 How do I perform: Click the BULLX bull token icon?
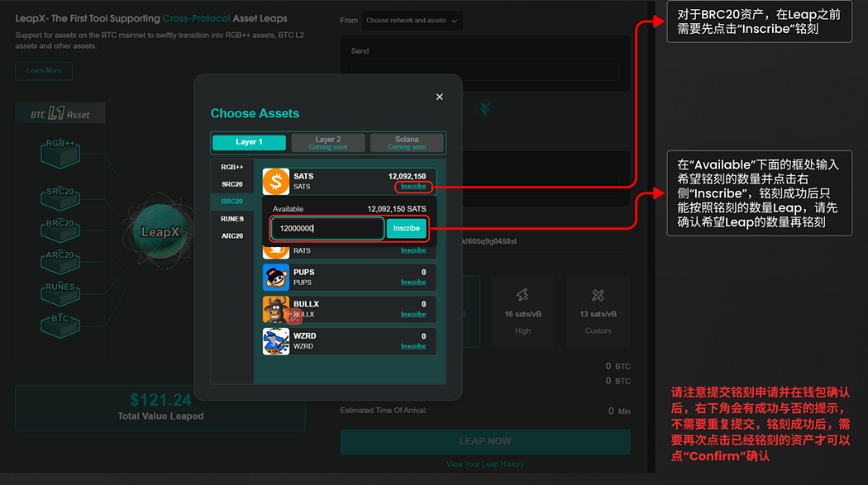[x=275, y=309]
